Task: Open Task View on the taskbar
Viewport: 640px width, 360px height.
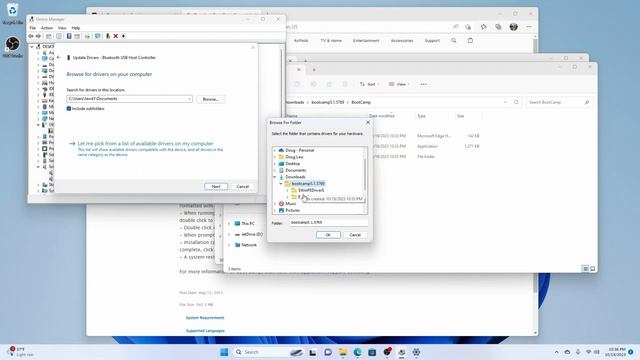Action: [313, 352]
